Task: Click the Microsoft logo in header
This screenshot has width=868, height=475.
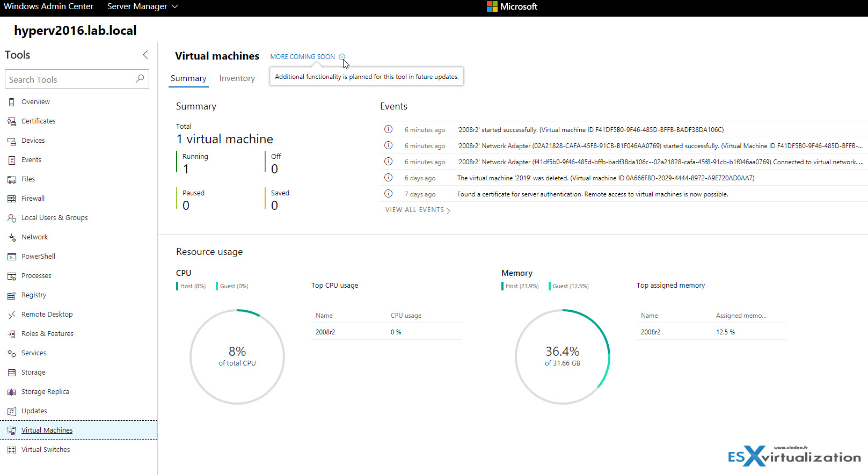Action: (512, 6)
